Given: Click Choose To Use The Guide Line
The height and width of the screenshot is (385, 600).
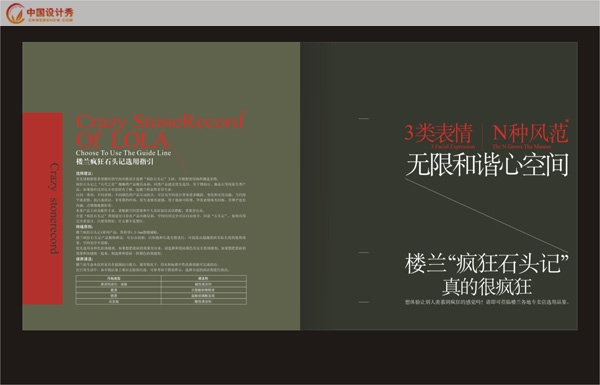Looking at the screenshot, I should pyautogui.click(x=123, y=153).
